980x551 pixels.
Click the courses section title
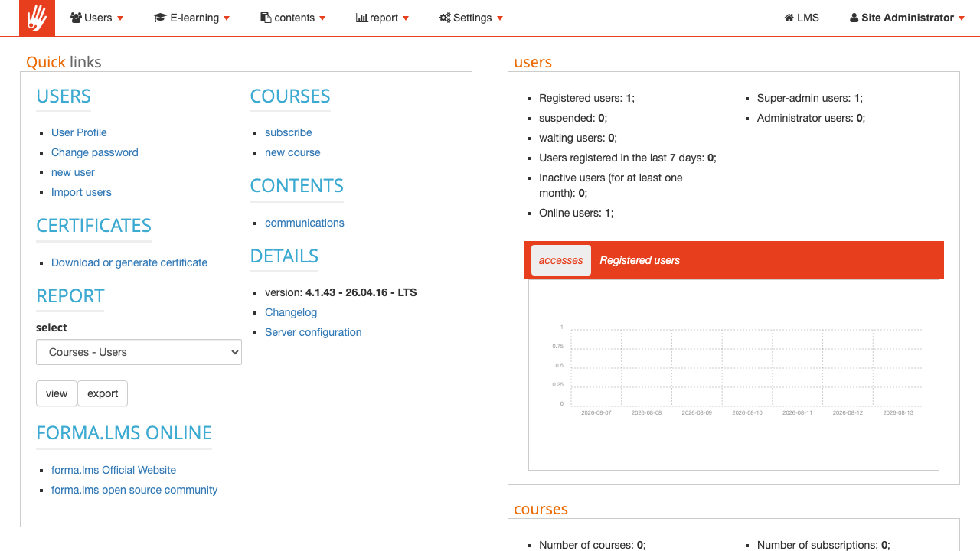(x=541, y=509)
